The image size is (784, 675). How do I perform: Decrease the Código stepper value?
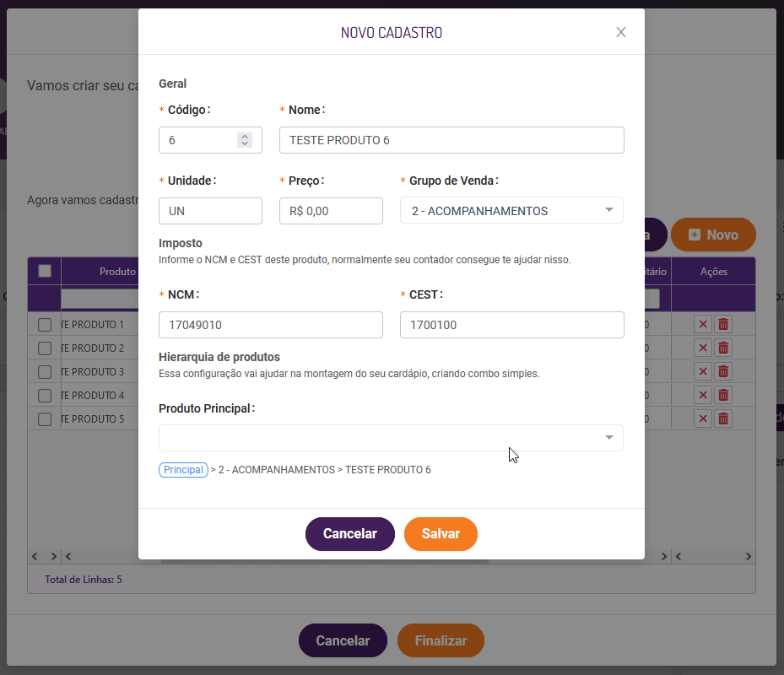pos(245,144)
